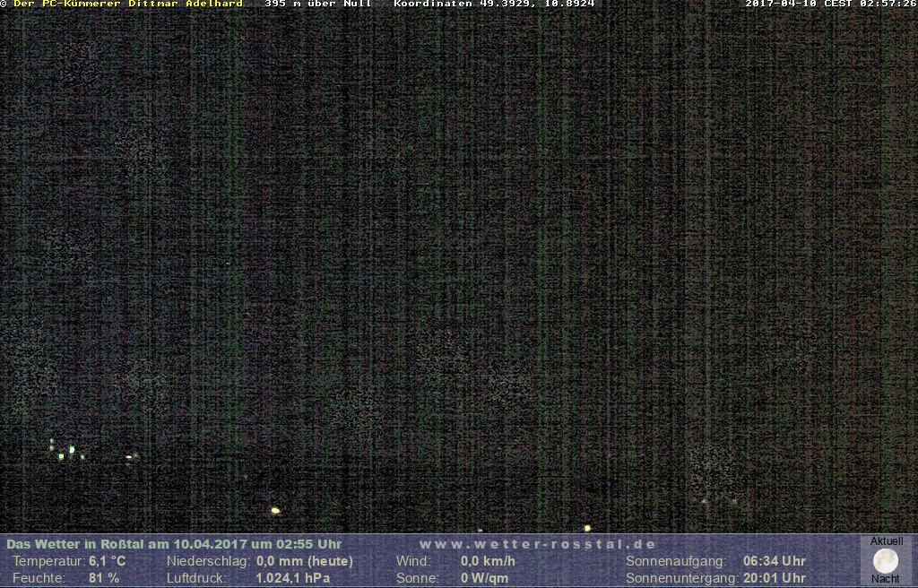Viewport: 918px width, 588px height.
Task: Click the Sonne value 0 W/qm
Action: pos(484,578)
